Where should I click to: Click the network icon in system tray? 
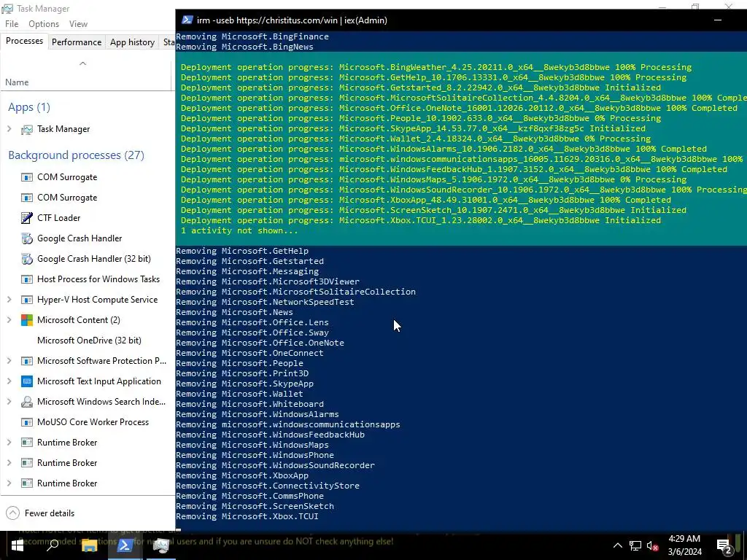tap(635, 545)
